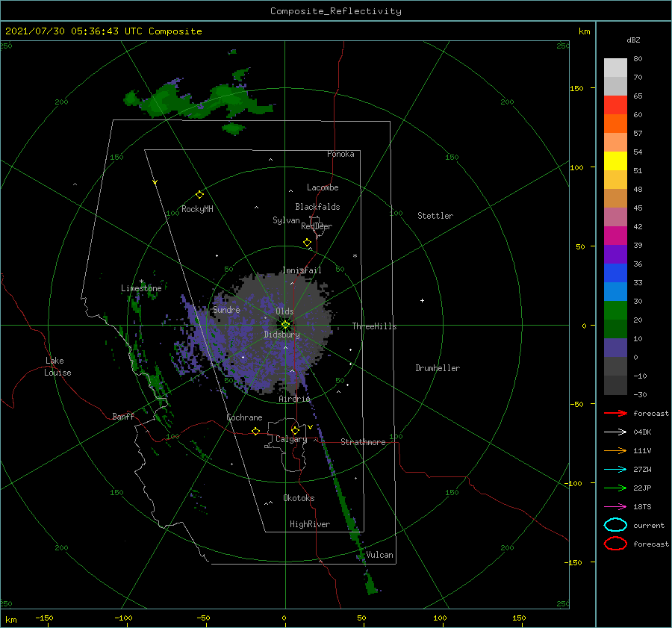This screenshot has height=628, width=672.
Task: Select the Airdrie label
Action: [x=294, y=399]
